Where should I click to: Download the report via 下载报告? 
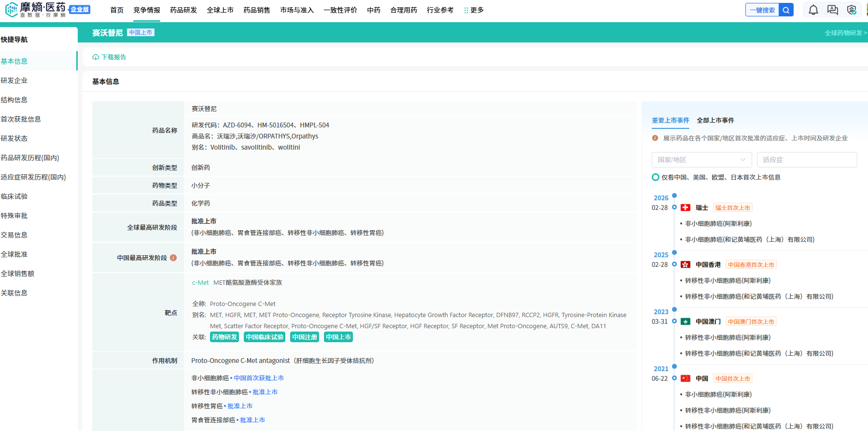(x=110, y=57)
